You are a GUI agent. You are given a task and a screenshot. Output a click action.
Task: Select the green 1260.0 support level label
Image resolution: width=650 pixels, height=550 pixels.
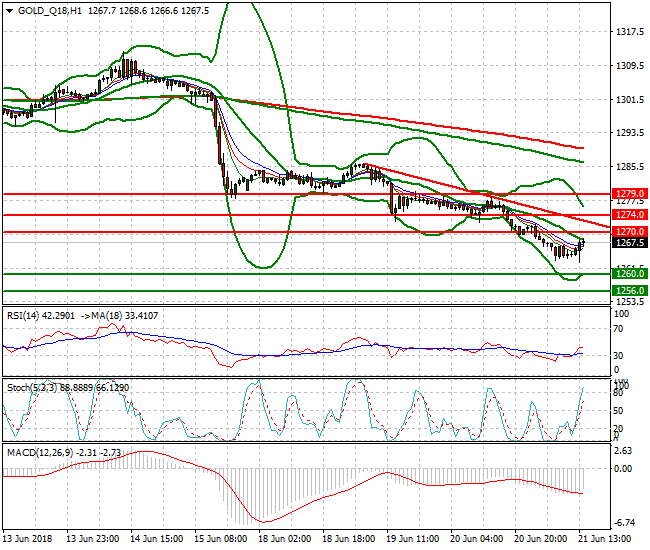630,274
